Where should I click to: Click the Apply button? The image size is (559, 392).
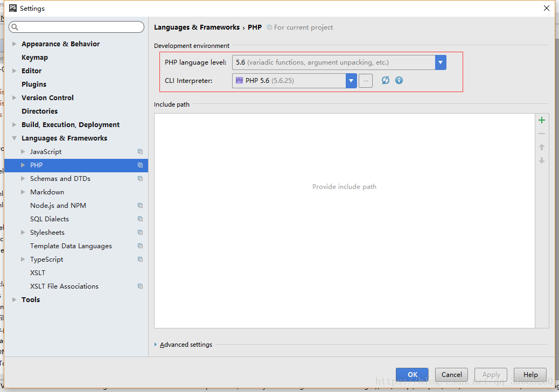[491, 375]
